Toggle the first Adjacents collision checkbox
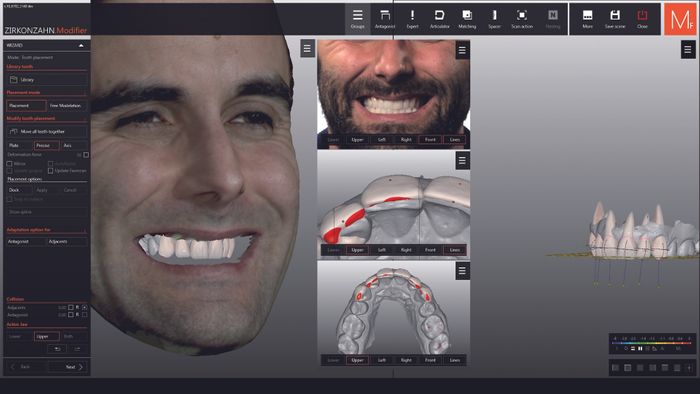 (x=71, y=307)
